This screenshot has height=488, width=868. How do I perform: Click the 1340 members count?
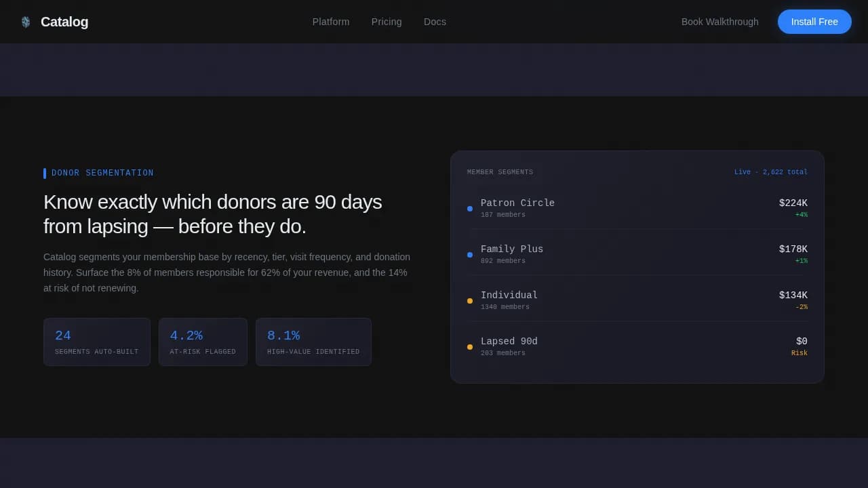click(x=505, y=307)
